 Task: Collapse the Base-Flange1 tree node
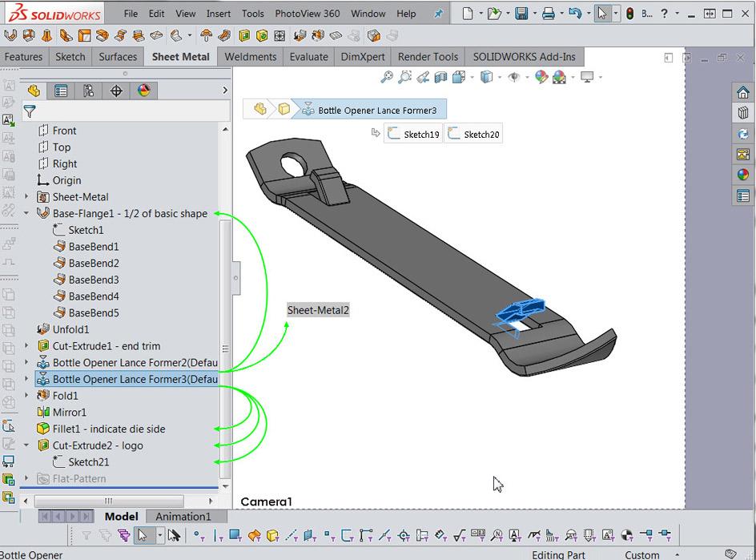tap(26, 213)
